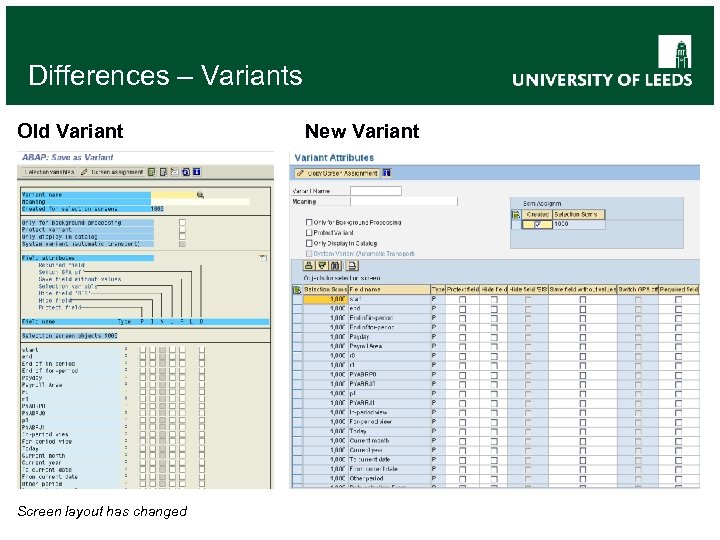Click the Selection Scrns header in Scrn Assignm table
This screenshot has height=540, width=720.
pos(579,214)
